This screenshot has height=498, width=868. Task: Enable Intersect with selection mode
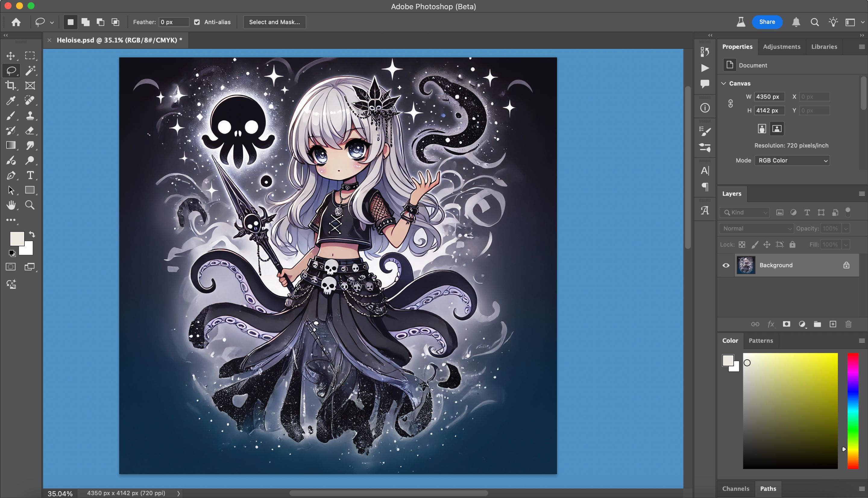115,22
